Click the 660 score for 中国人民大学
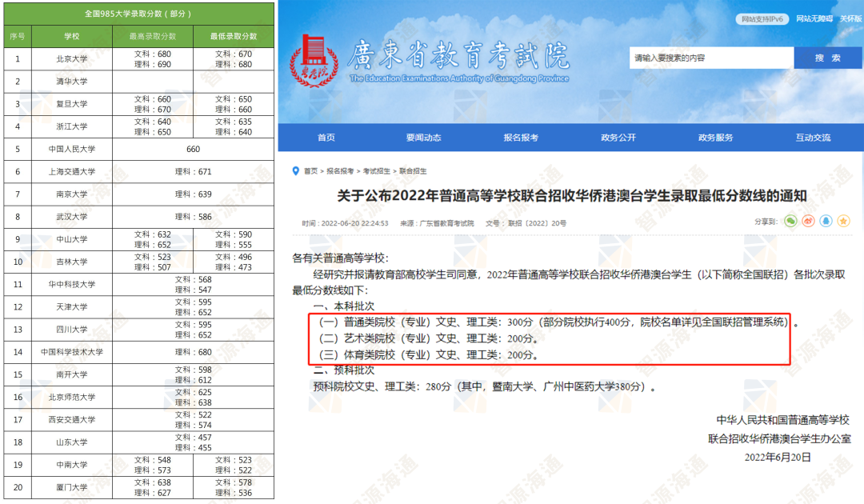 [194, 150]
